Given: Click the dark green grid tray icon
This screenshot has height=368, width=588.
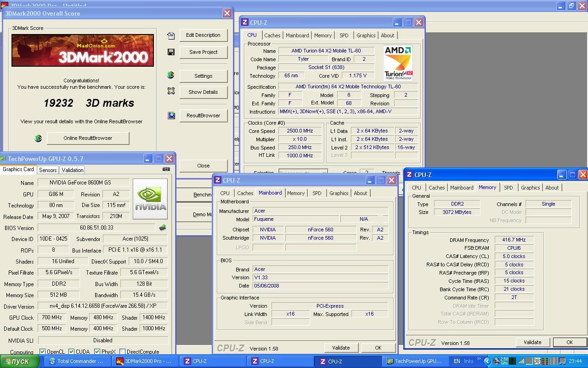Looking at the screenshot, I should click(512, 361).
